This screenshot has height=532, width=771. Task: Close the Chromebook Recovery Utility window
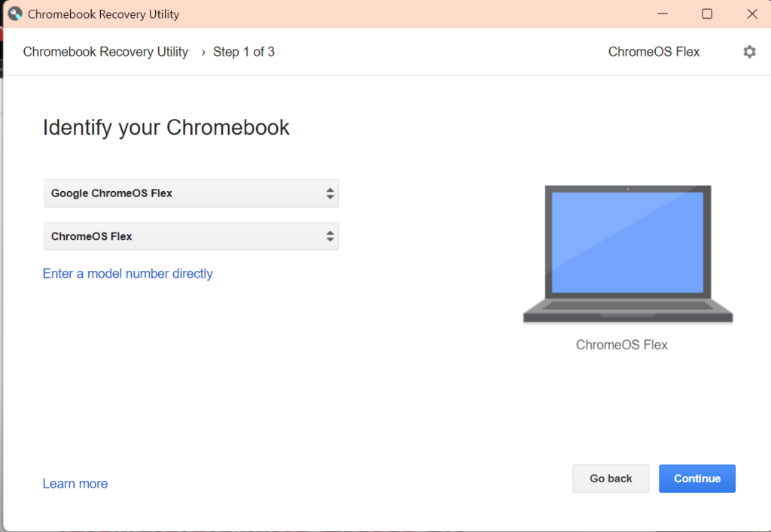pyautogui.click(x=751, y=14)
